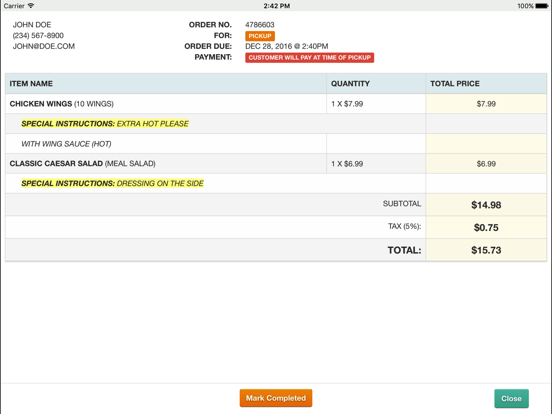
Task: Click the tax value $0.75
Action: click(486, 227)
